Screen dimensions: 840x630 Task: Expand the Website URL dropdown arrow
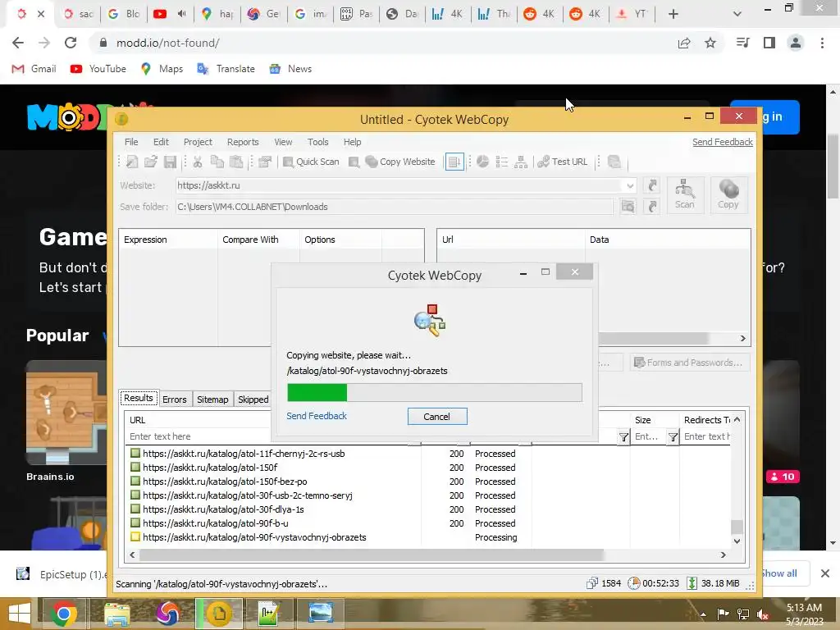point(630,186)
